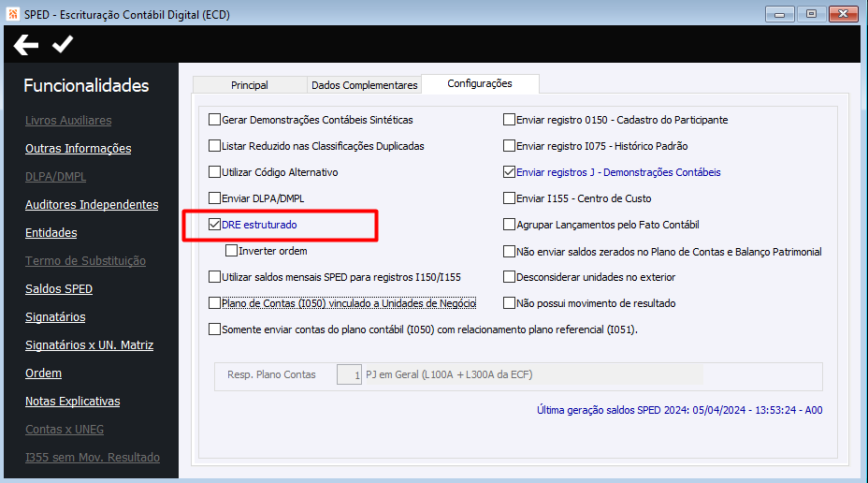Enable Não enviar saldos zerados option
The image size is (868, 483).
click(509, 252)
